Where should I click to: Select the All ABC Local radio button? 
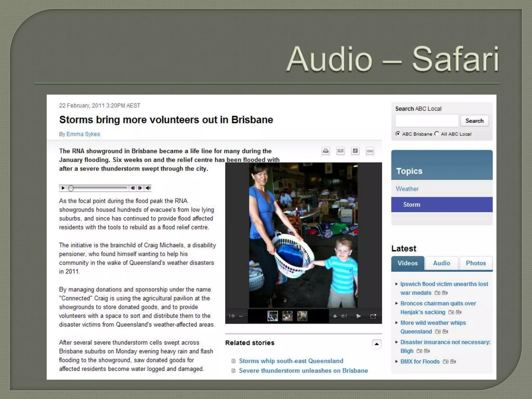click(x=437, y=134)
